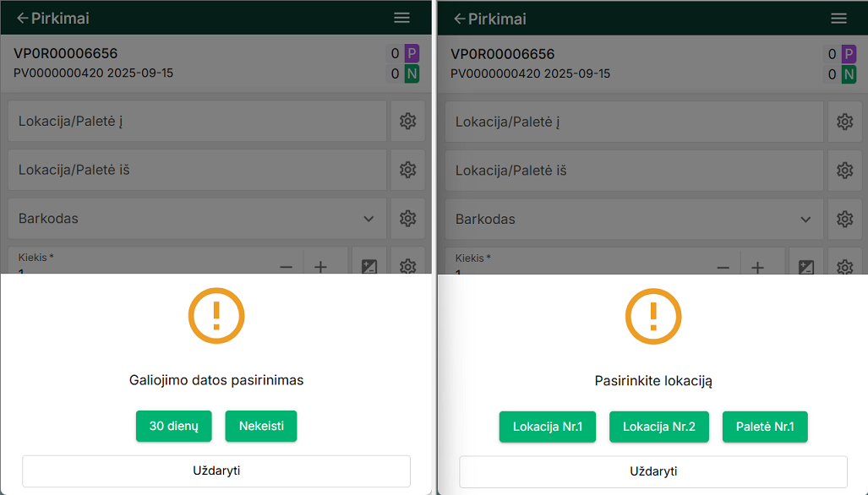Click gear beside left 'Lokacija/Paletė į' field
868x495 pixels.
click(x=407, y=122)
